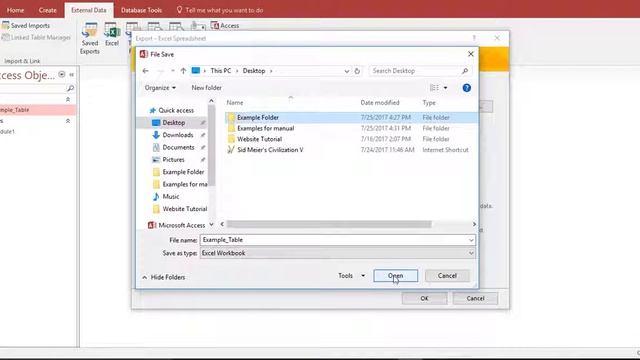Screen dimensions: 640x360
Task: Switch to the Database Tools tab
Action: coord(141,10)
